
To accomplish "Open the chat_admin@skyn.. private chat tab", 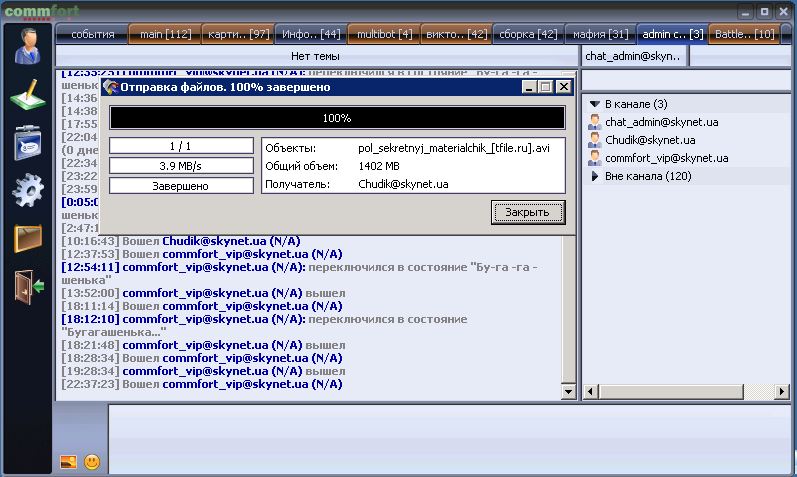I will 632,57.
